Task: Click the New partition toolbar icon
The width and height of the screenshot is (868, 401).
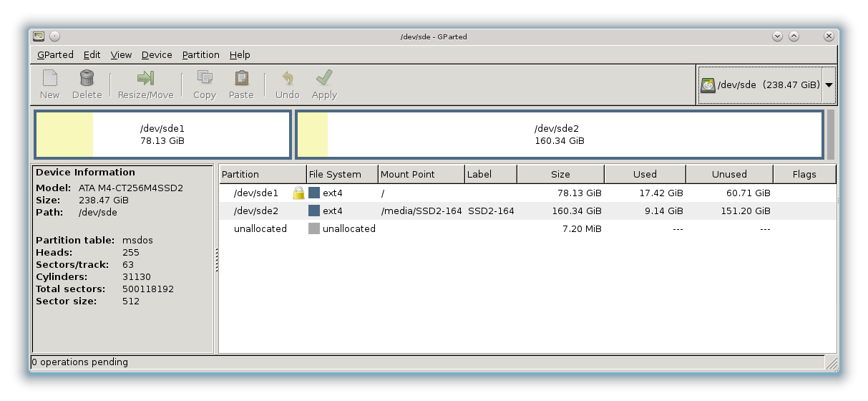Action: pos(49,78)
